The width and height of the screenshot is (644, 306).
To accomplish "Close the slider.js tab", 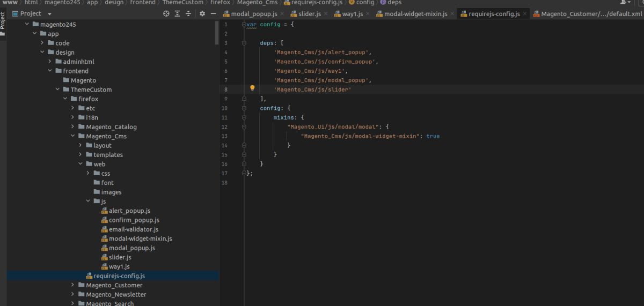I will point(326,14).
